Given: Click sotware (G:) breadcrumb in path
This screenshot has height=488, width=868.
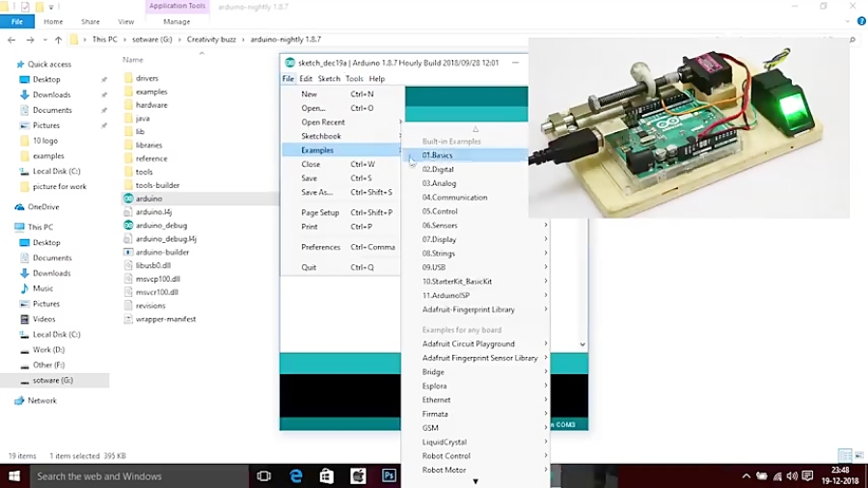Looking at the screenshot, I should pyautogui.click(x=151, y=40).
